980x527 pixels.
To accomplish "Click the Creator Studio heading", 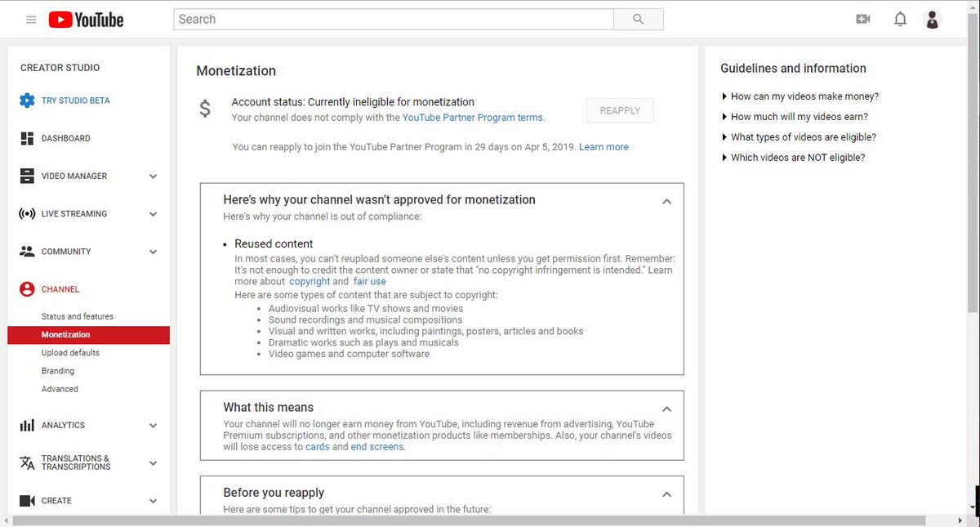I will click(60, 68).
